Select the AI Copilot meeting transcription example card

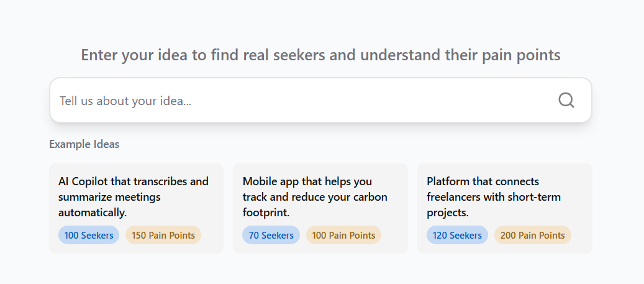(x=136, y=208)
